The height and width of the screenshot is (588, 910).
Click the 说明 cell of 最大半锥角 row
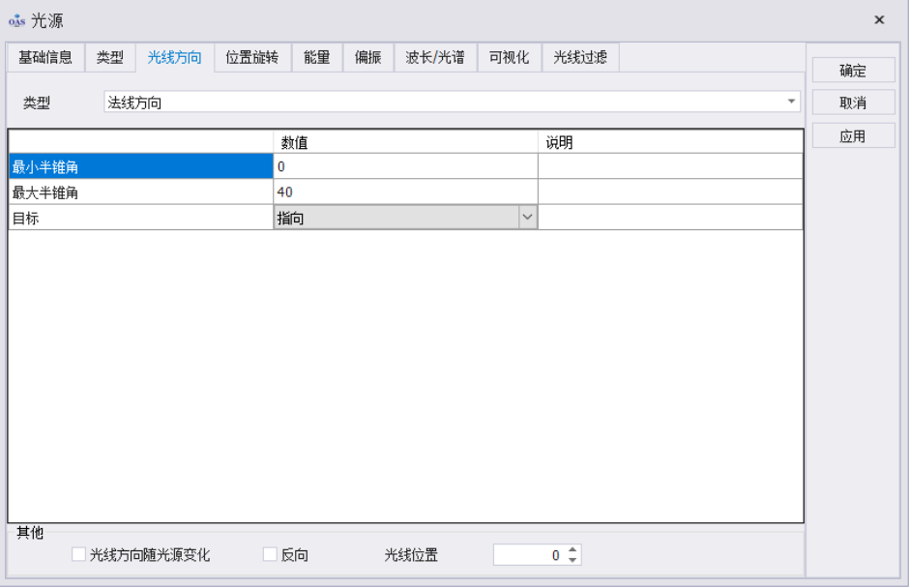point(670,192)
